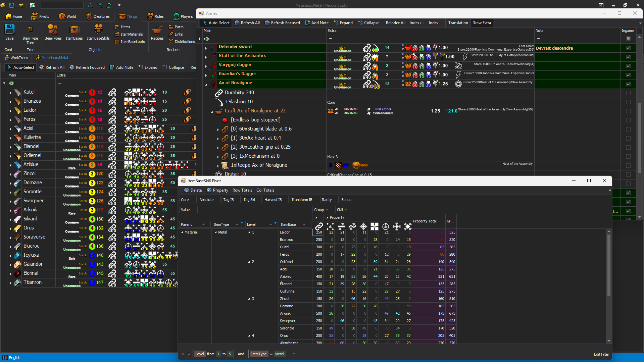Click the Kutel material row icon
This screenshot has width=644, height=362.
point(17,92)
